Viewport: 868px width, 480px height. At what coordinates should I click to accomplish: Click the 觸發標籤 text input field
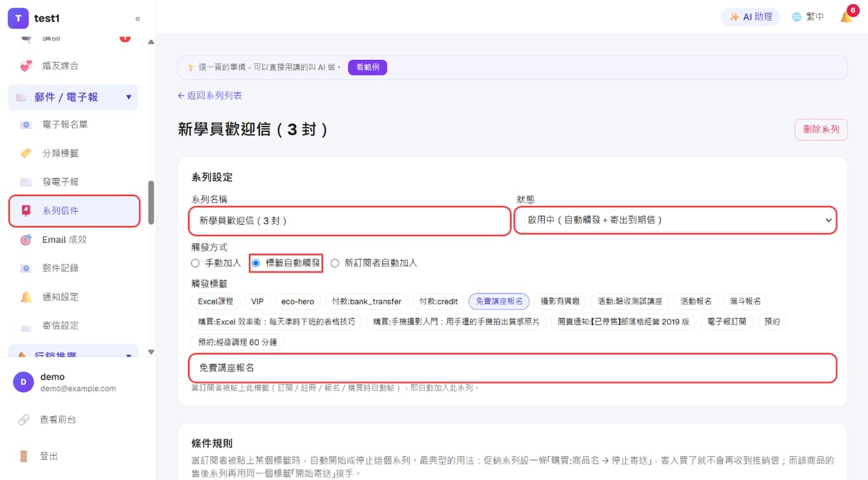513,368
